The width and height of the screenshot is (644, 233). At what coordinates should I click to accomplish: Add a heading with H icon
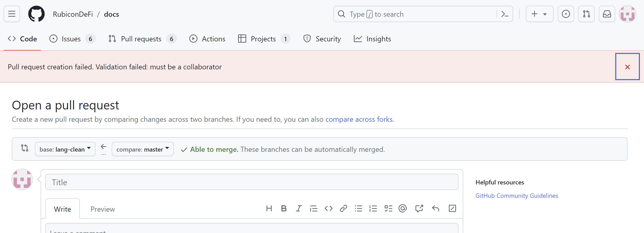point(269,208)
